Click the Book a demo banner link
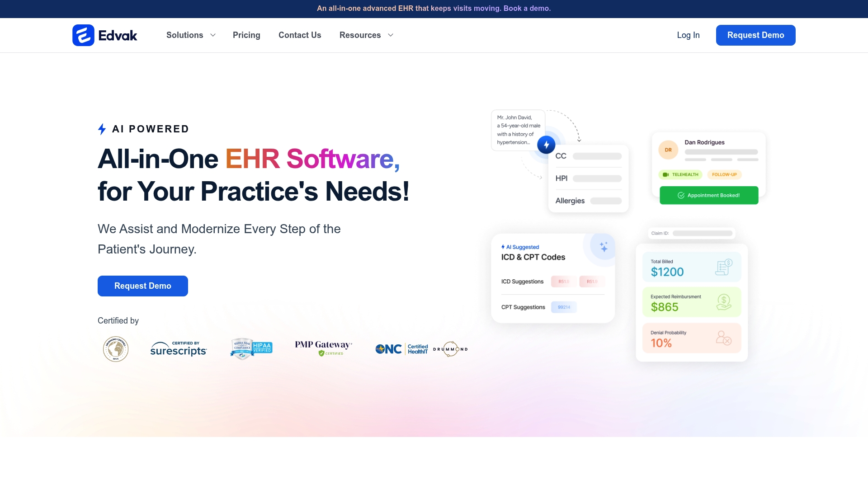Viewport: 868px width, 488px height. click(x=527, y=9)
